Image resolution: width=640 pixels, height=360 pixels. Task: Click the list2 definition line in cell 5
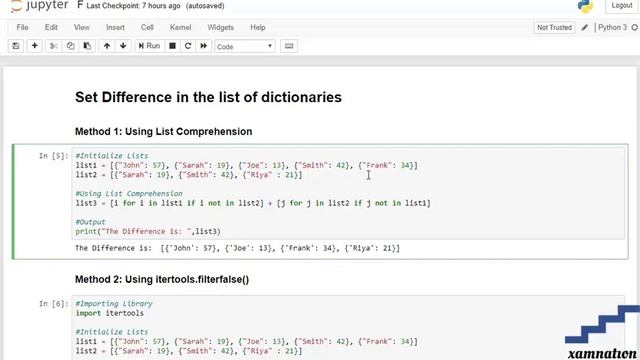[x=189, y=175]
